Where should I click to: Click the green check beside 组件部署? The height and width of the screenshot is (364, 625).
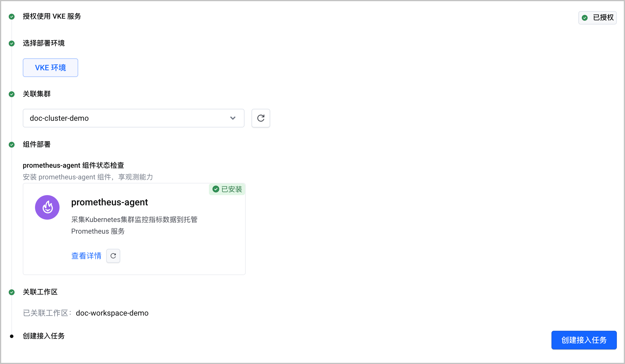(x=12, y=145)
